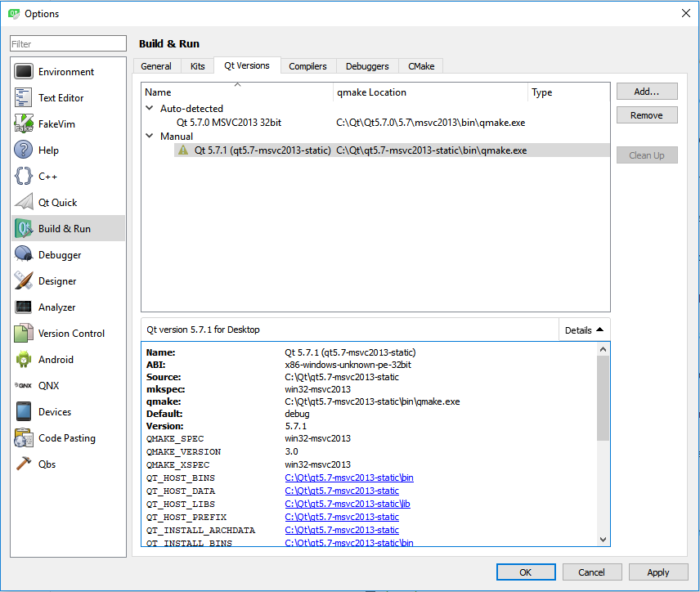Image resolution: width=700 pixels, height=592 pixels.
Task: Switch to the General tab
Action: point(156,66)
